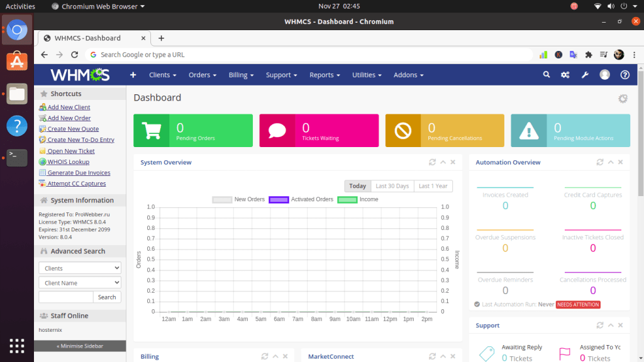Screen dimensions: 644x362
Task: Open the Addons menu
Action: pyautogui.click(x=408, y=75)
